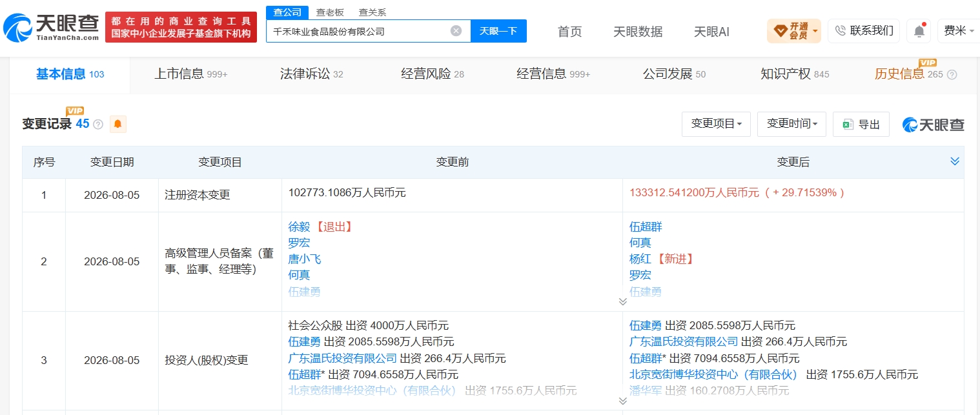Open 杨红 link marked 新进
980x415 pixels.
click(x=640, y=259)
